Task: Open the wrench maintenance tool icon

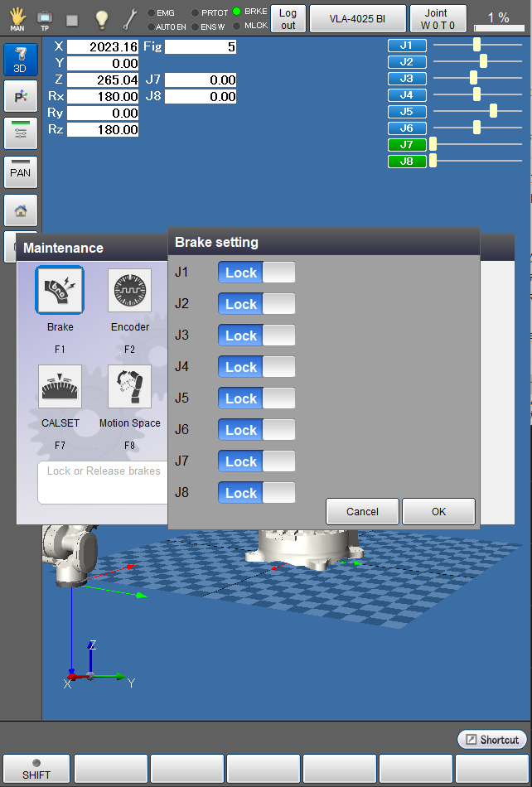Action: [130, 19]
